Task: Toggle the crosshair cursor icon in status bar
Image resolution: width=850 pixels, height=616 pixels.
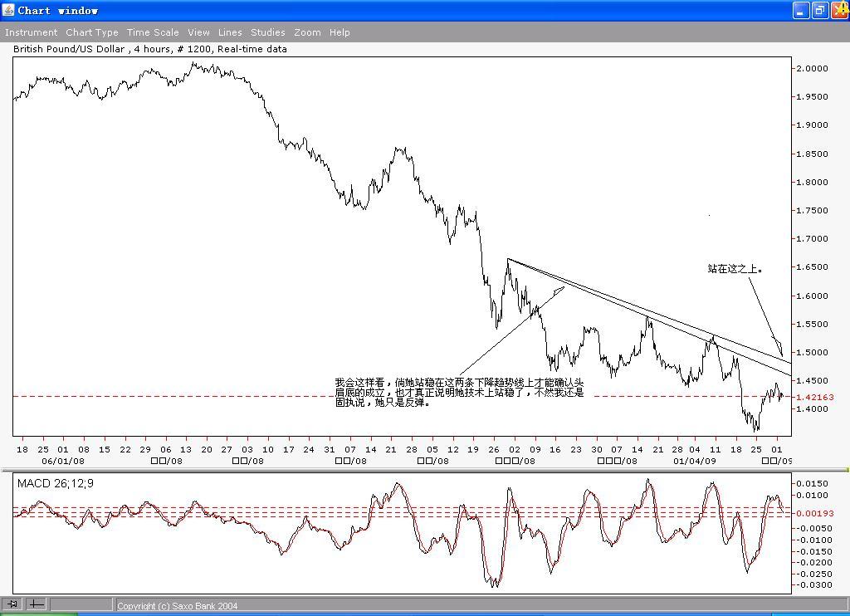Action: [x=36, y=604]
